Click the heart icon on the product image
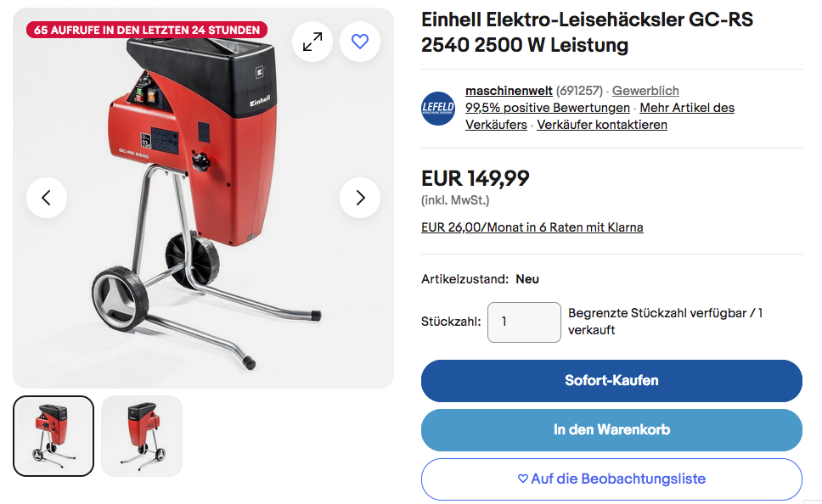 coord(360,42)
